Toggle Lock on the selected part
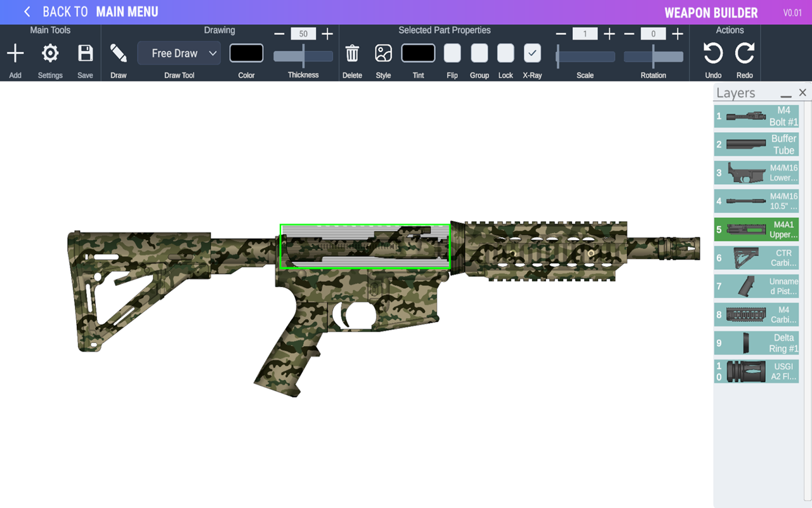Screen dimensions: 812x508 pyautogui.click(x=506, y=53)
